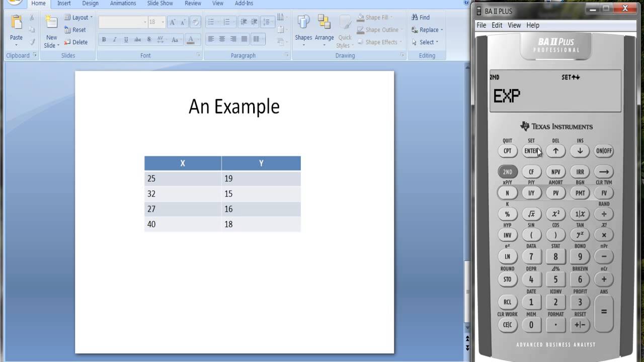This screenshot has width=644, height=362.
Task: Click the ENTER key on BA II Plus
Action: click(531, 151)
